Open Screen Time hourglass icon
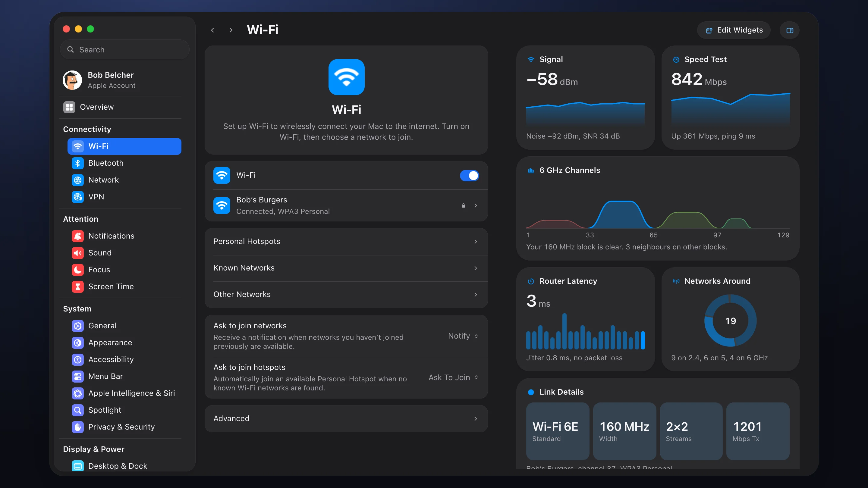868x488 pixels. 77,286
